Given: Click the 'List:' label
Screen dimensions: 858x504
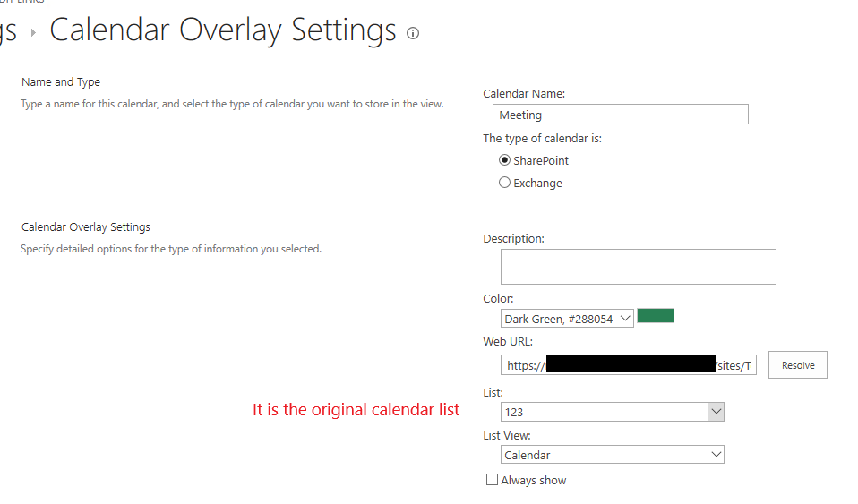Looking at the screenshot, I should coord(493,392).
